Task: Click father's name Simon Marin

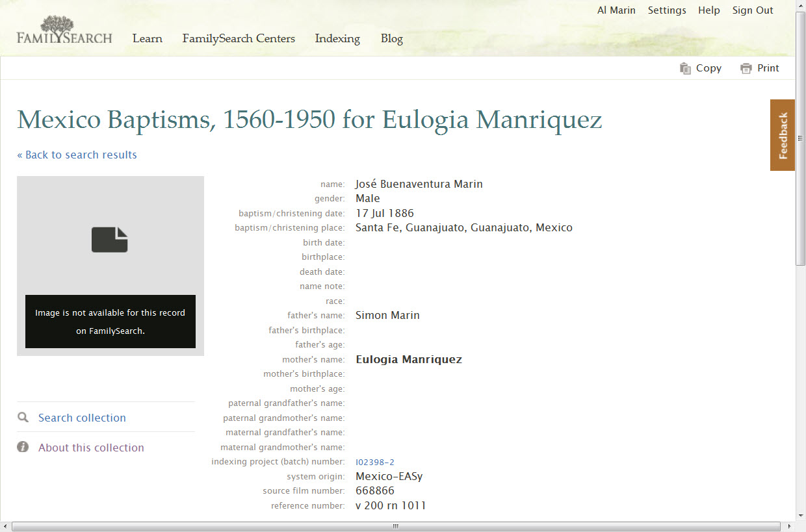Action: click(x=387, y=315)
